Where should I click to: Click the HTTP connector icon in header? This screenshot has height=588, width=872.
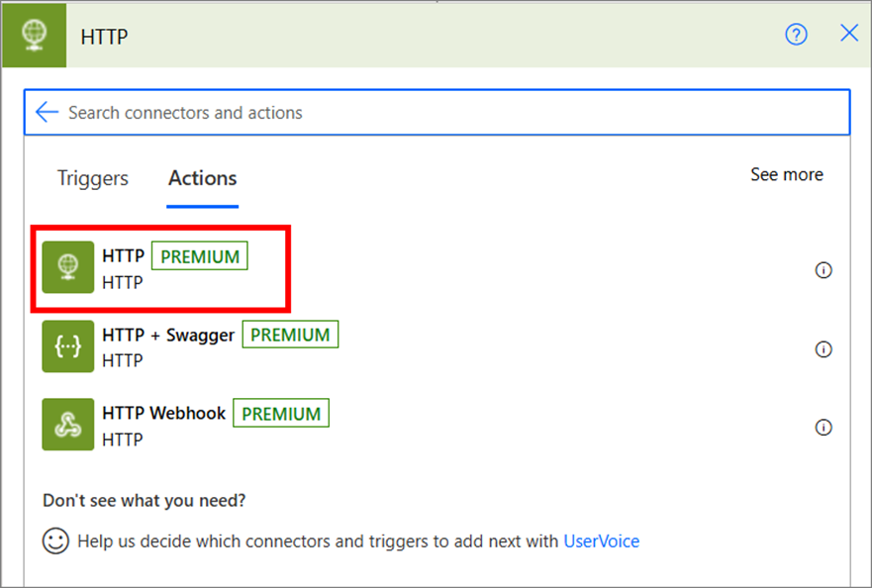tap(34, 35)
